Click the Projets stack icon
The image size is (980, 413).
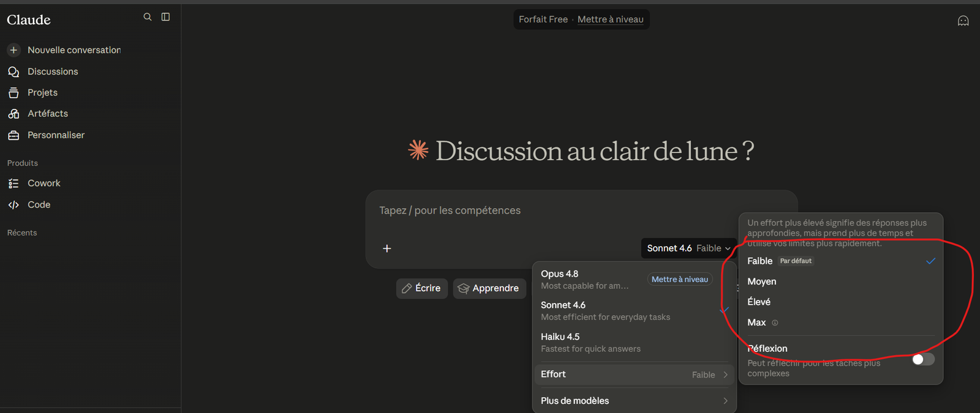13,92
